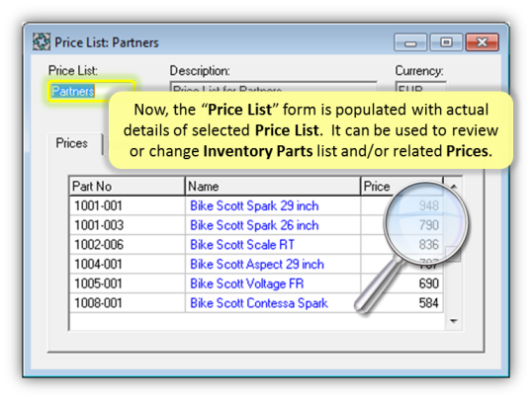The image size is (532, 400).
Task: Click the Name column header
Action: coord(273,186)
